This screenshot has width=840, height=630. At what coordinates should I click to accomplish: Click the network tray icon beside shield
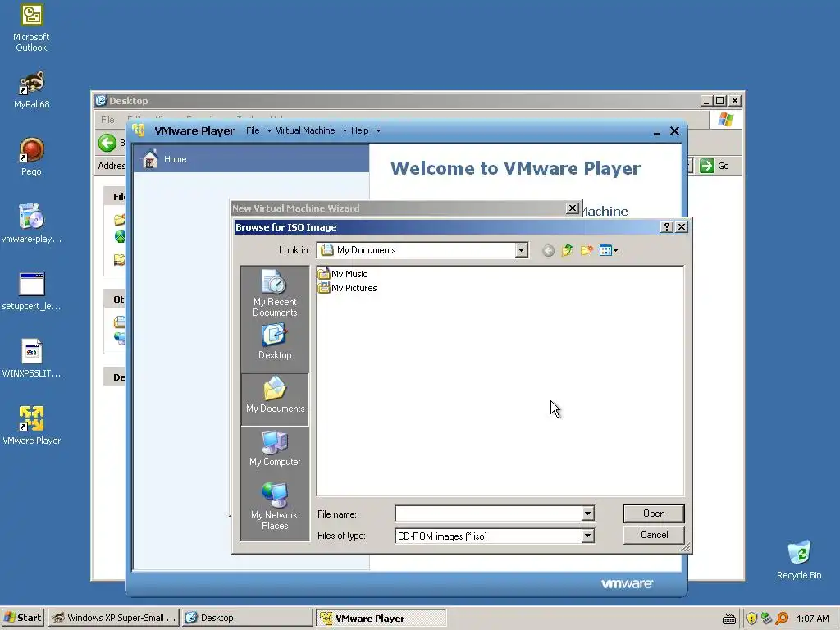click(x=767, y=619)
